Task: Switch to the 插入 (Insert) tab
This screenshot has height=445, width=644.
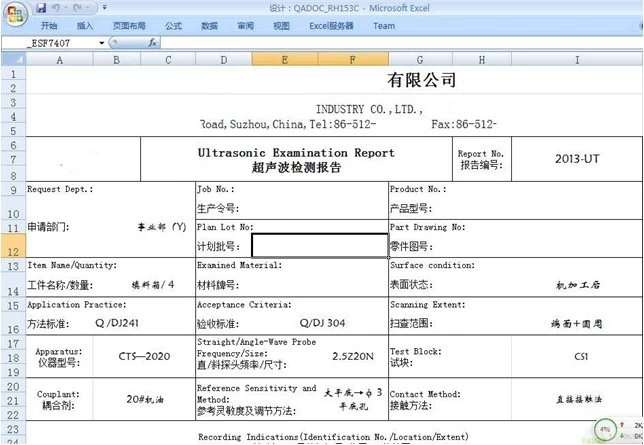Action: (85, 26)
